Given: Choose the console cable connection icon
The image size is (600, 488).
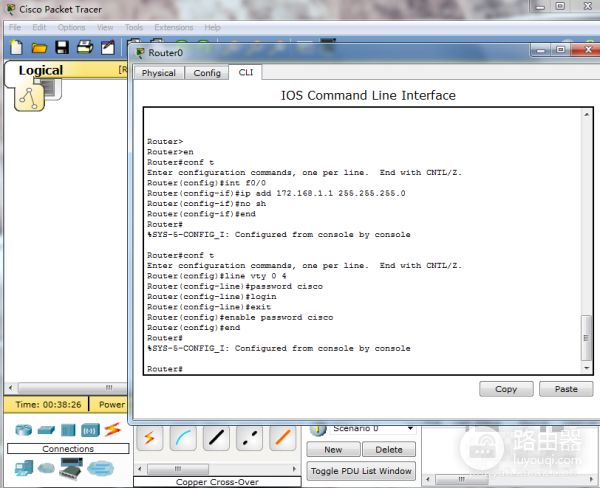Looking at the screenshot, I should pos(184,438).
